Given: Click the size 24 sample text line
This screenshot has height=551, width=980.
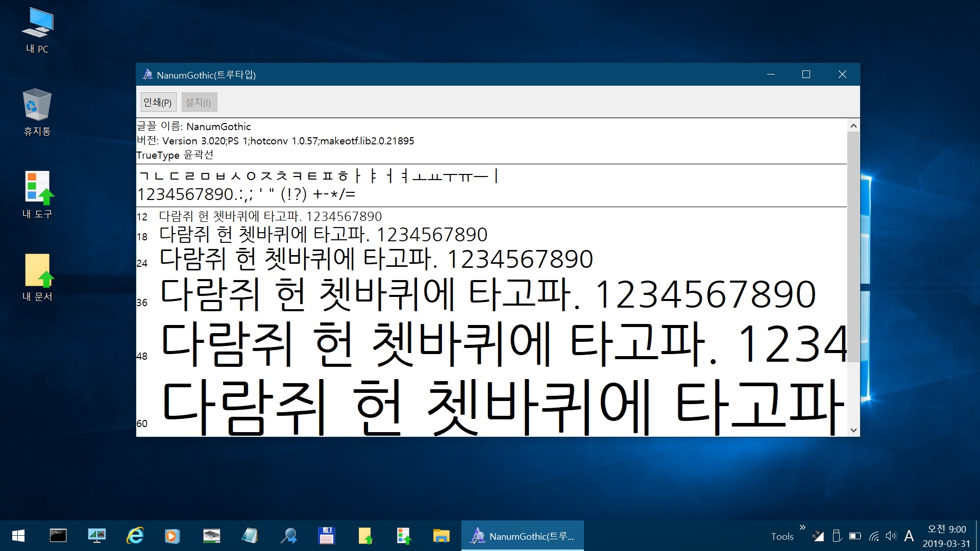Looking at the screenshot, I should [x=364, y=259].
